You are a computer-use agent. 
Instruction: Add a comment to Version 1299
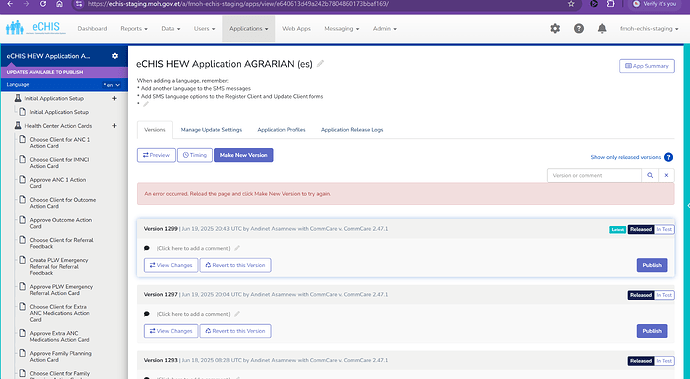click(x=193, y=248)
